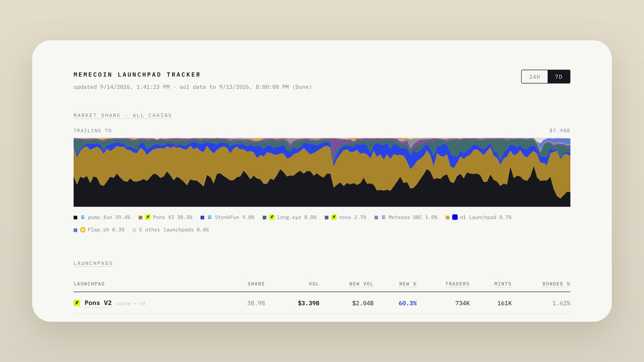Sort the table by the Bonded % column
Image resolution: width=644 pixels, height=362 pixels.
point(556,284)
